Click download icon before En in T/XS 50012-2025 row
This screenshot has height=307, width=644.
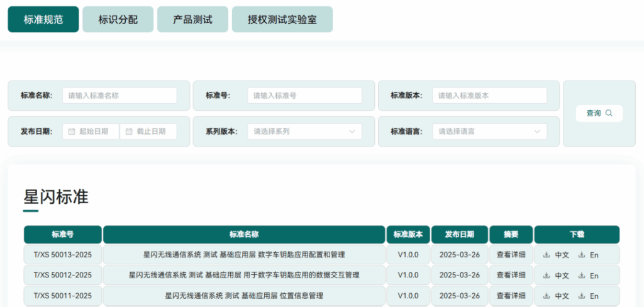pos(581,276)
